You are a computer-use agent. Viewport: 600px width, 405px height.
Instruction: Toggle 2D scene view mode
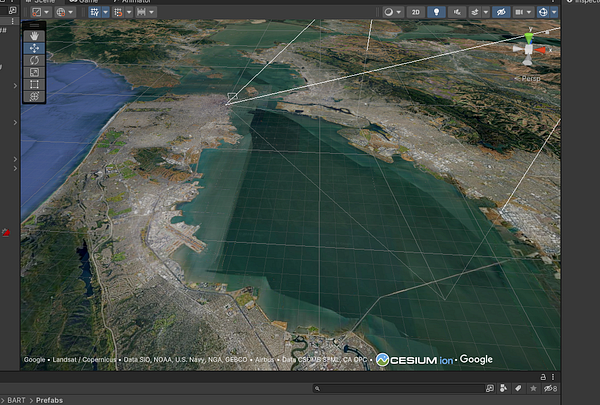click(x=416, y=12)
